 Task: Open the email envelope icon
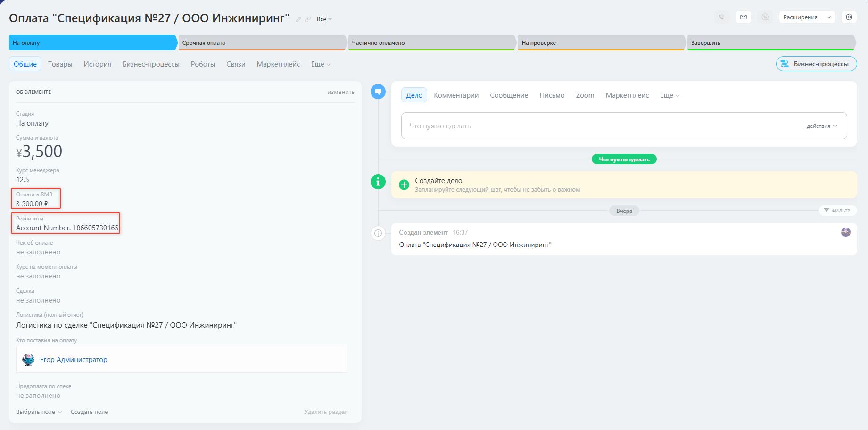pos(744,17)
